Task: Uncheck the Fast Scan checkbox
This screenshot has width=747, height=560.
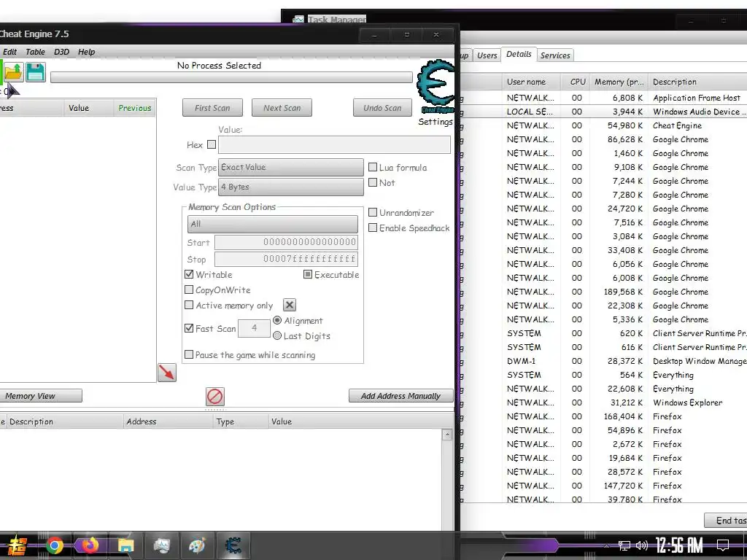Action: 189,328
